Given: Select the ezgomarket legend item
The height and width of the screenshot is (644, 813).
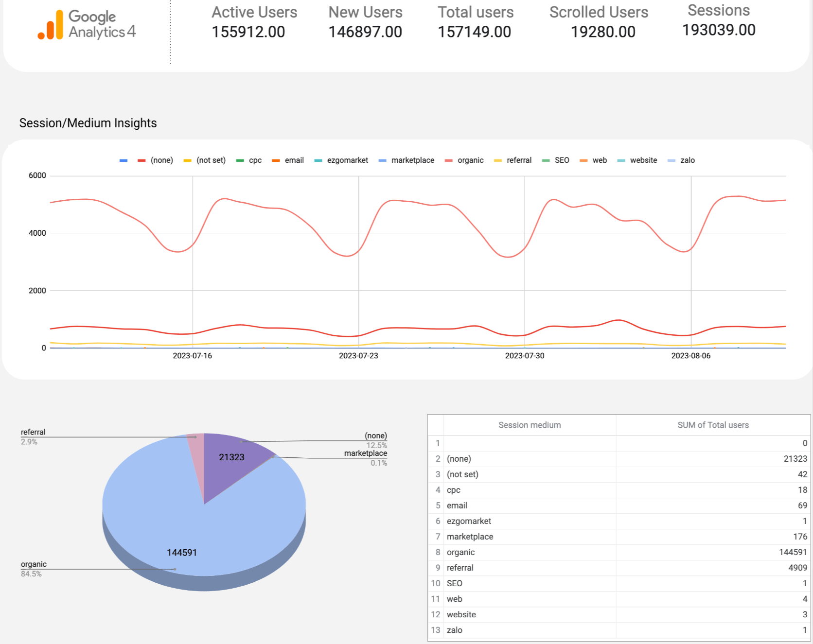Looking at the screenshot, I should pyautogui.click(x=341, y=160).
